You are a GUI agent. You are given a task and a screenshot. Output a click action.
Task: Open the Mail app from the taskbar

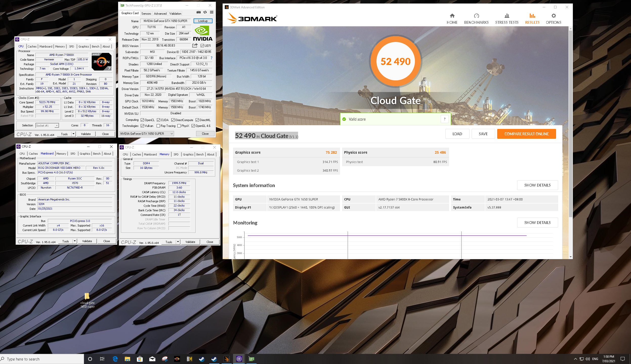point(152,359)
